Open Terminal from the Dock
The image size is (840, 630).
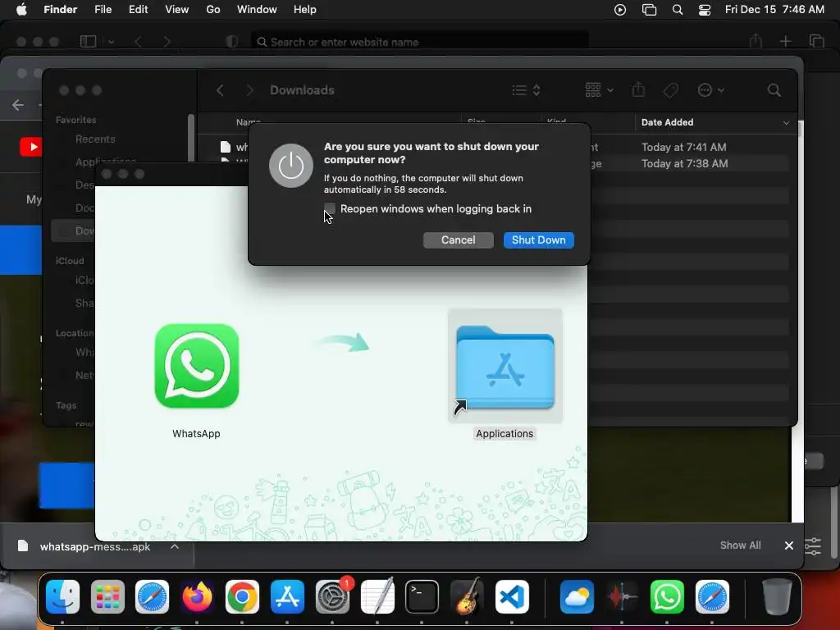pos(422,596)
